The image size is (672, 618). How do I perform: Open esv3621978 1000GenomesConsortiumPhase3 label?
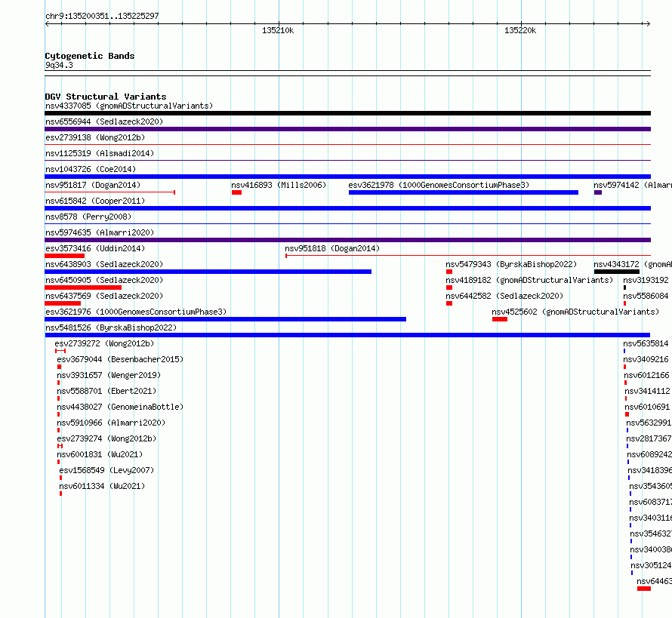pos(439,185)
